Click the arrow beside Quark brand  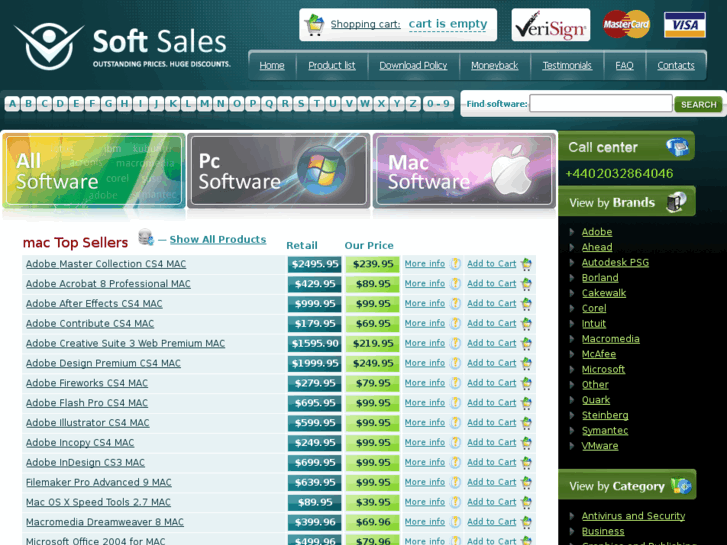(x=573, y=400)
